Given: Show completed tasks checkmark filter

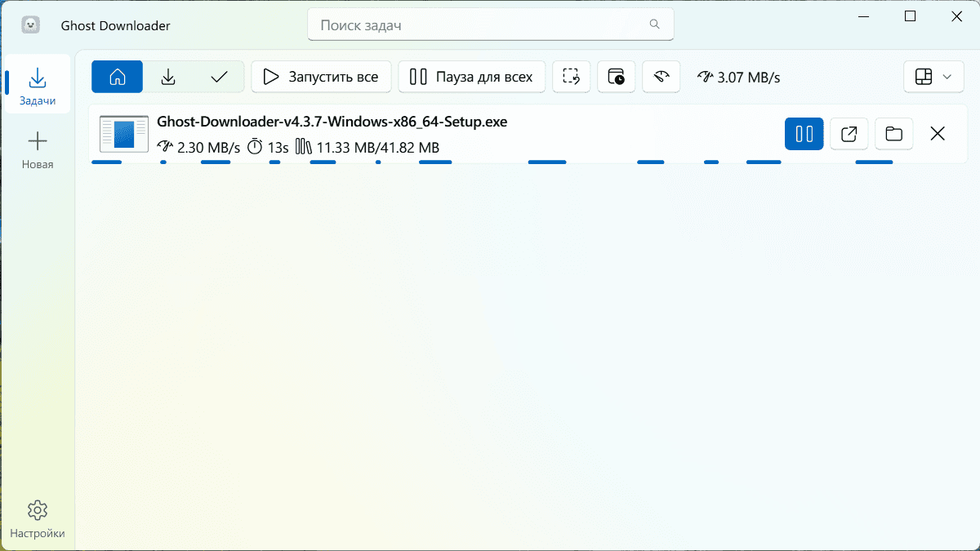Looking at the screenshot, I should click(x=219, y=77).
